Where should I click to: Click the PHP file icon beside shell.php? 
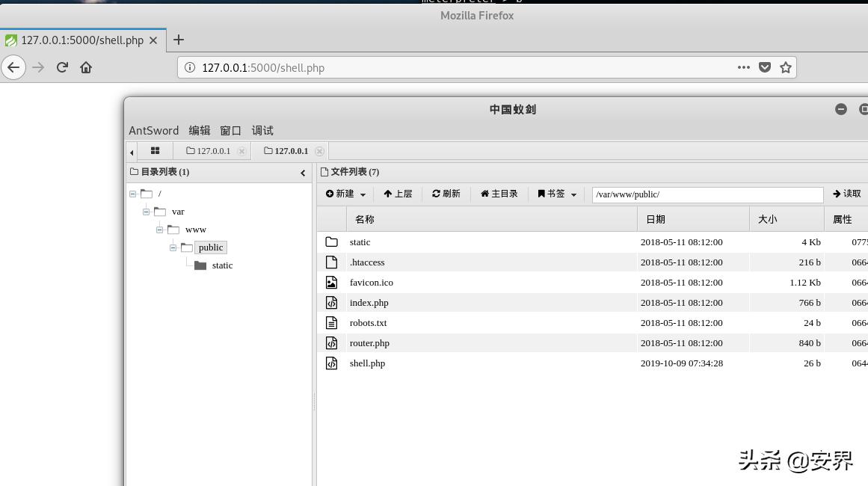[x=331, y=363]
